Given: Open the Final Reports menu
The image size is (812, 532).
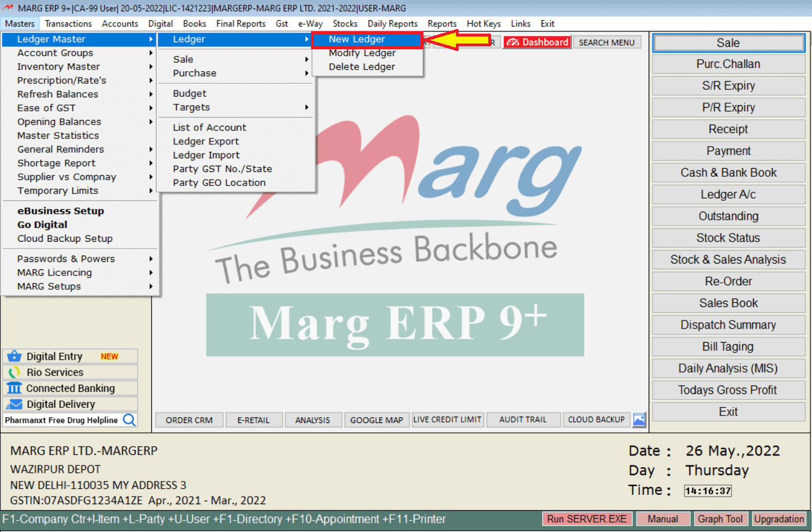Looking at the screenshot, I should click(x=240, y=24).
